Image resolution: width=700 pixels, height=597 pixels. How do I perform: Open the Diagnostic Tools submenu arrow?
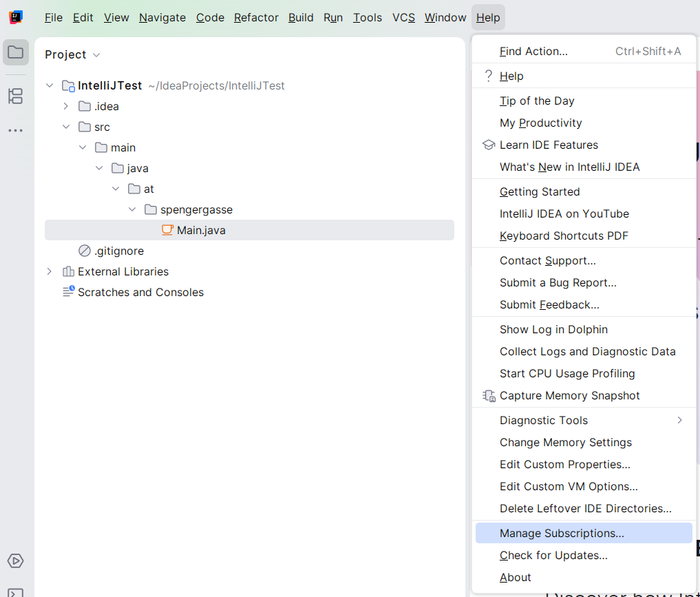pos(679,420)
